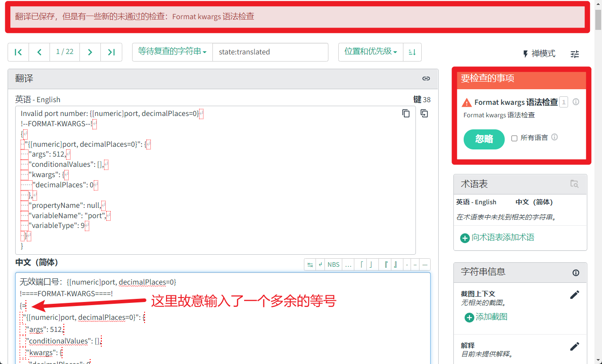Insert a non-breaking space with NBS button
This screenshot has height=364, width=602.
click(333, 265)
